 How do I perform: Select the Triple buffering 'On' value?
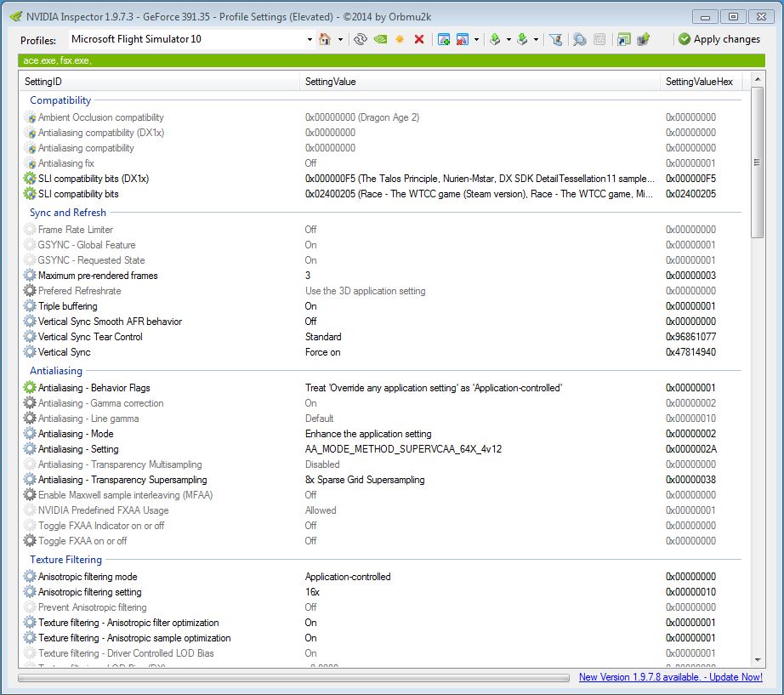(x=310, y=306)
